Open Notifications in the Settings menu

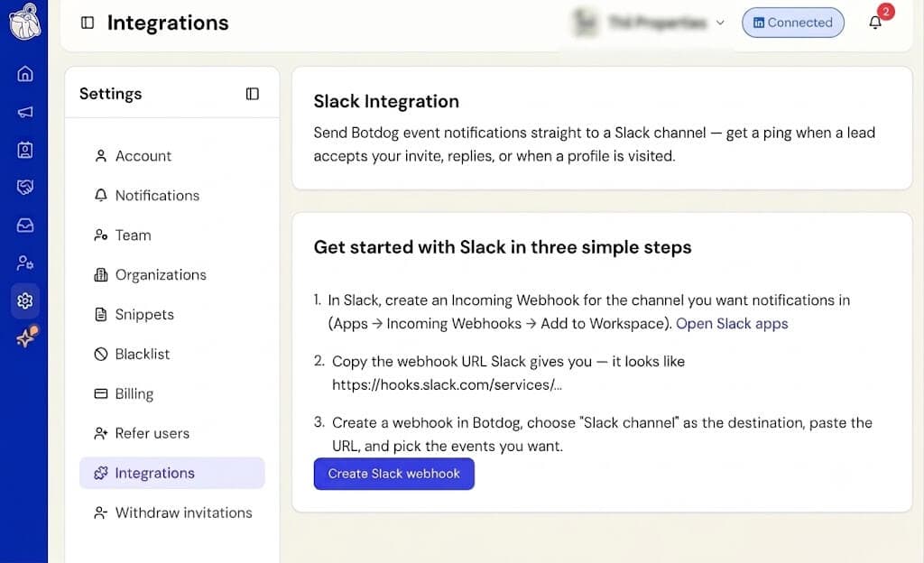(171, 196)
